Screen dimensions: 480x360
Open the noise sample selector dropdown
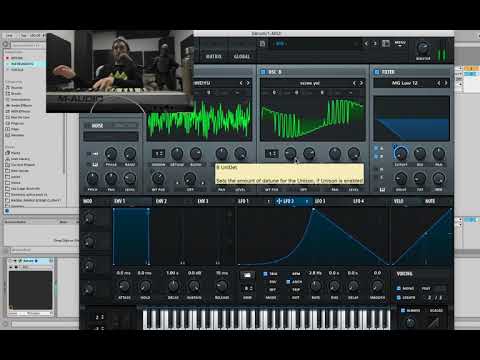point(111,136)
